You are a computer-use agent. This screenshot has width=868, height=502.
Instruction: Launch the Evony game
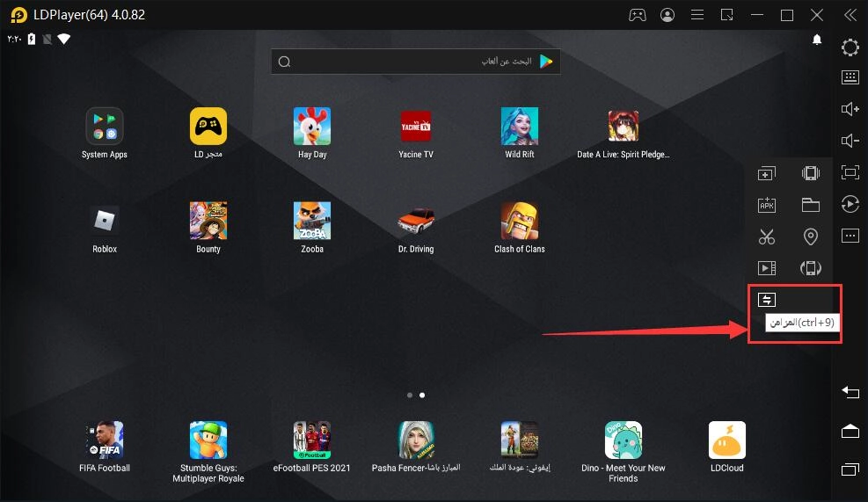[519, 440]
